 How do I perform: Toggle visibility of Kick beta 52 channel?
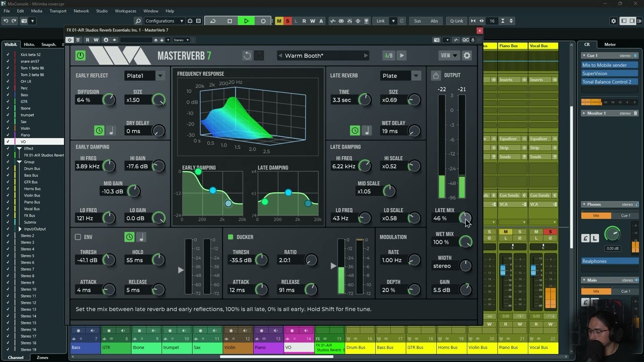8,55
